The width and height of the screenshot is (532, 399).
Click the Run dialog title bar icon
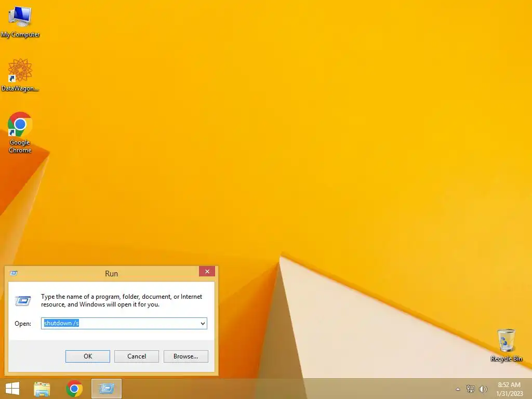point(14,273)
